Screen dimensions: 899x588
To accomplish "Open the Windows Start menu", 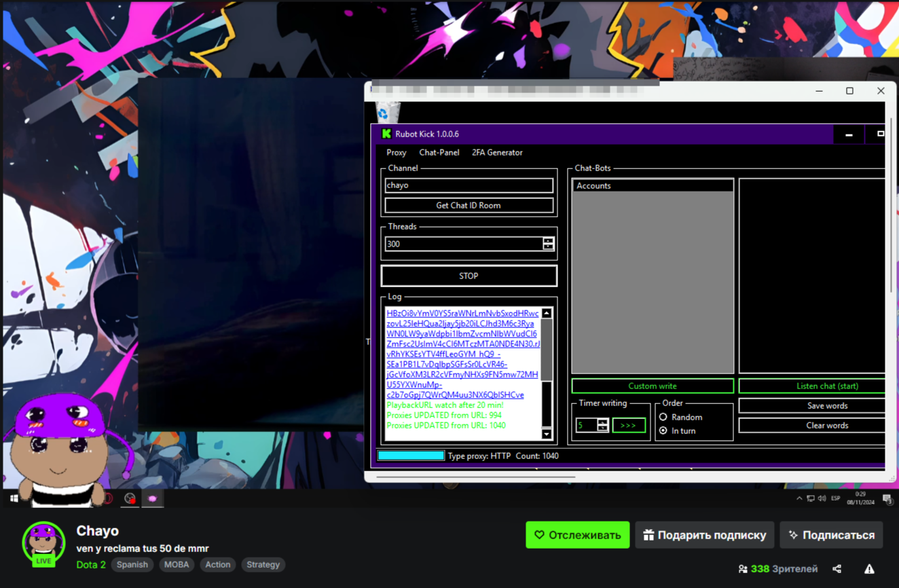I will (14, 498).
